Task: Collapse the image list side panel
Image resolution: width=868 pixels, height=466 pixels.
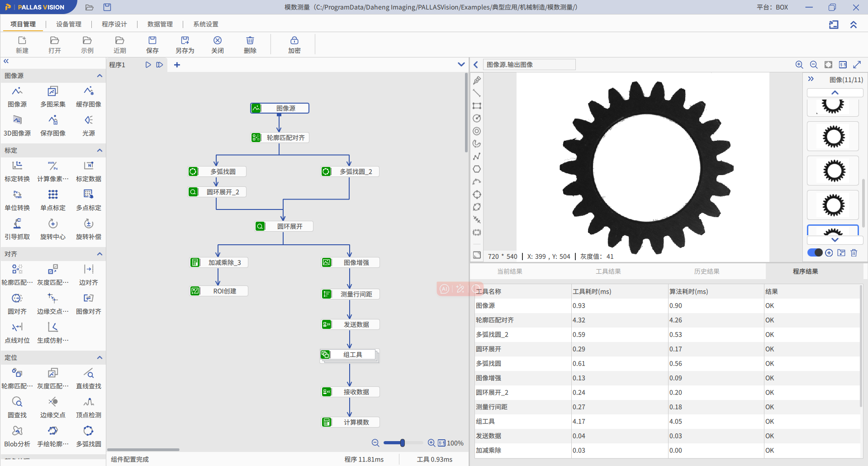Action: (x=811, y=79)
